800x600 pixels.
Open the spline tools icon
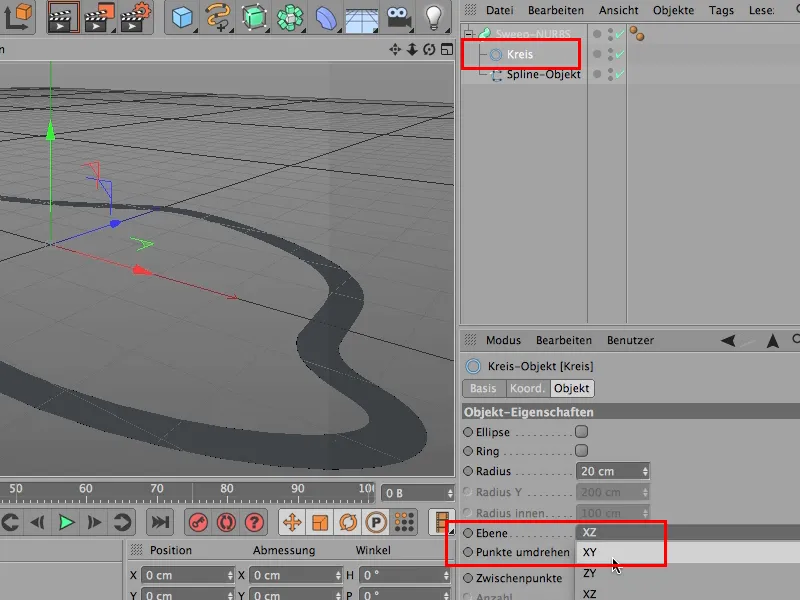[218, 17]
